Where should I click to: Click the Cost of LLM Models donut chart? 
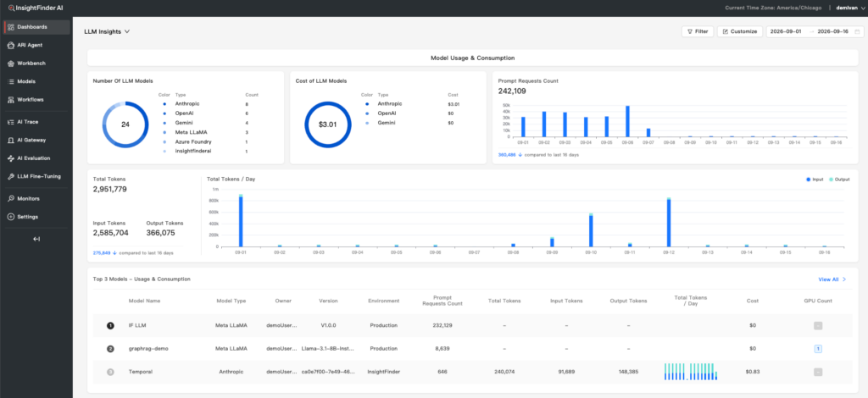[328, 124]
